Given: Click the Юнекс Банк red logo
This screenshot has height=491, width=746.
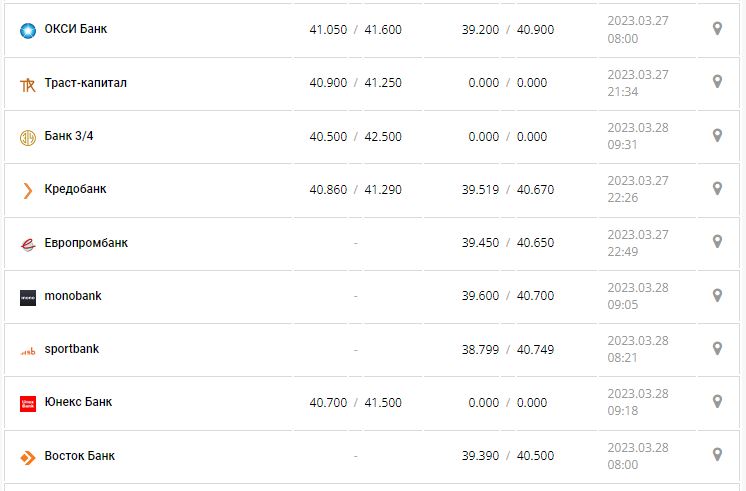Looking at the screenshot, I should click(28, 403).
